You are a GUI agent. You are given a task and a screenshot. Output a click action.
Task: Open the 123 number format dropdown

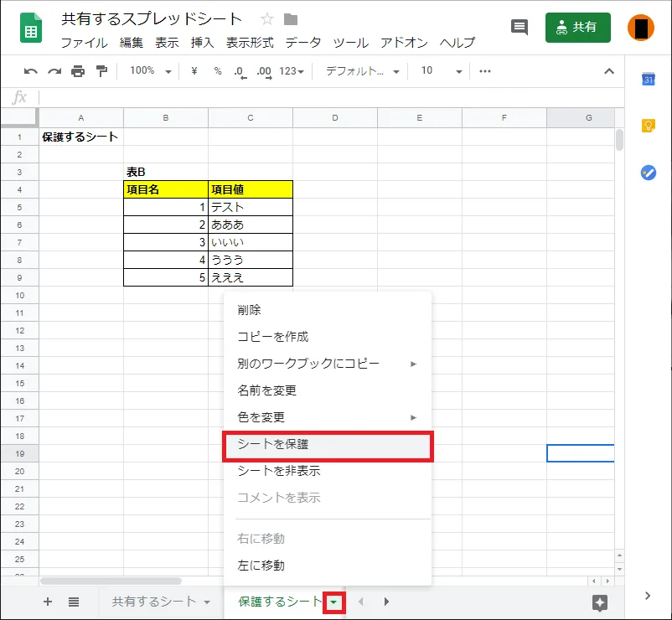point(292,70)
